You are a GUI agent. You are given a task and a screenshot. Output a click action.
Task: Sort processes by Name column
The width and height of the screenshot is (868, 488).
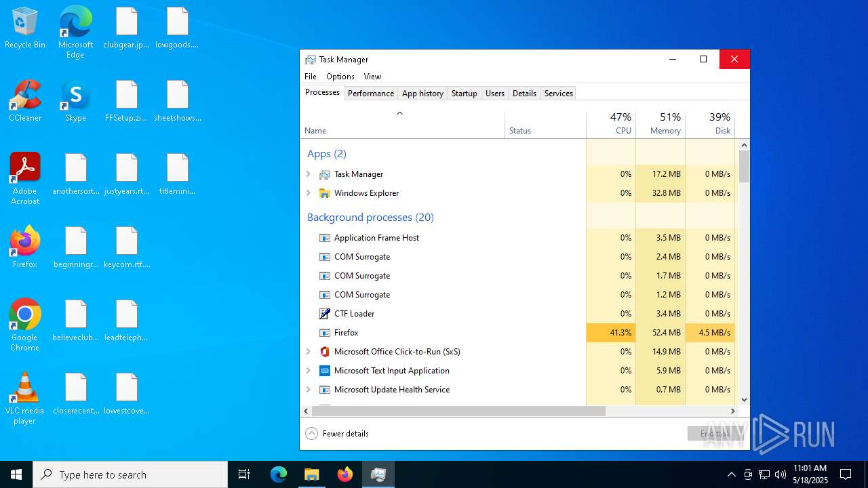pyautogui.click(x=403, y=123)
